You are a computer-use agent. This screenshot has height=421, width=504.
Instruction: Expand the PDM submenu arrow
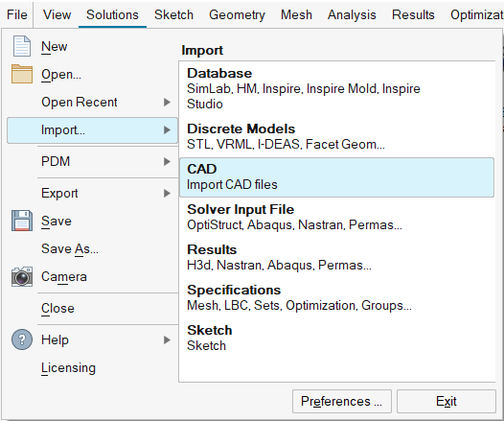point(167,161)
